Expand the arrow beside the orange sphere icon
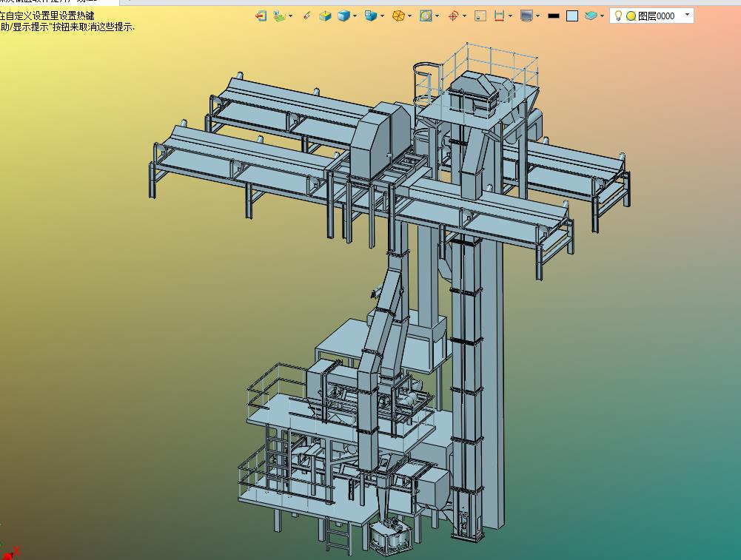Screen dimensions: 741x560 [410, 16]
